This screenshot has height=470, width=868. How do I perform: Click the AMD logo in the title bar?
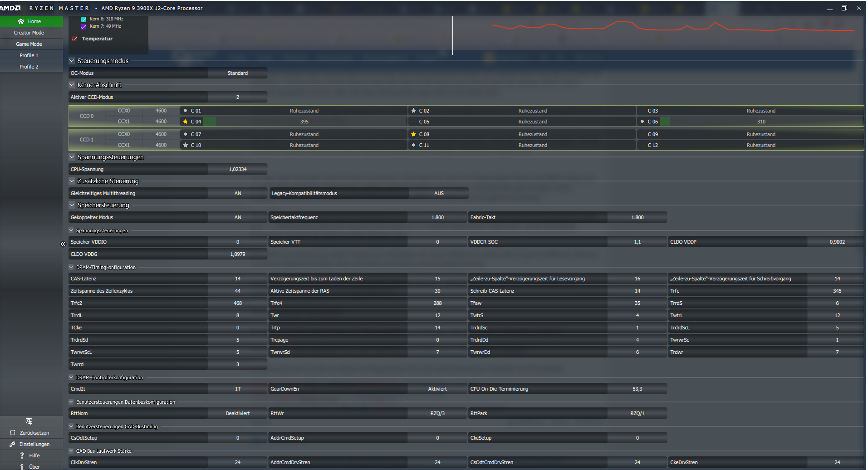(x=10, y=8)
